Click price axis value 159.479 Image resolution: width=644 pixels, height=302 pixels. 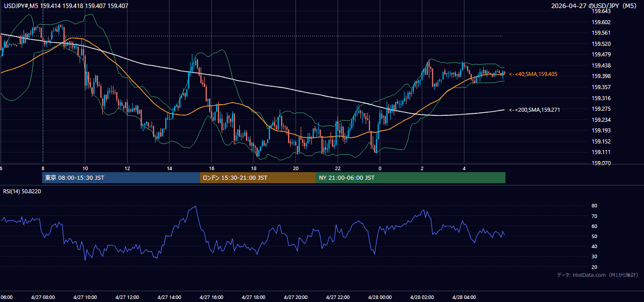click(602, 55)
